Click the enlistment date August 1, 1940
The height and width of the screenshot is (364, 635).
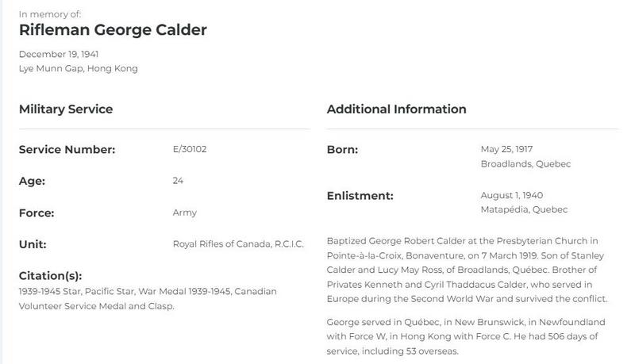click(512, 195)
